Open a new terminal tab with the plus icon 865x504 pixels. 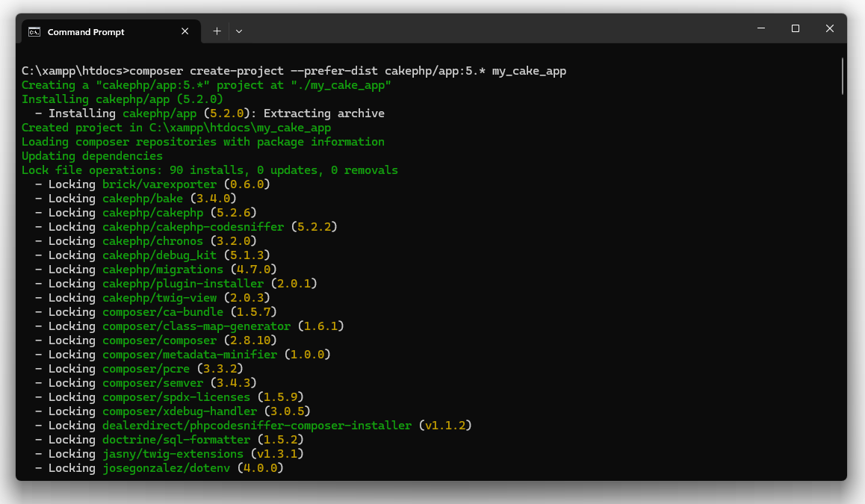(217, 31)
